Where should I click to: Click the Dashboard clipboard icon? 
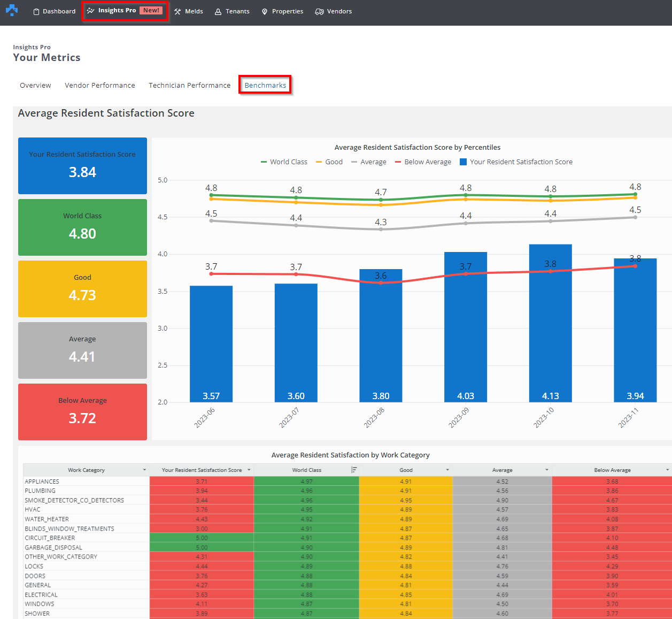tap(36, 11)
